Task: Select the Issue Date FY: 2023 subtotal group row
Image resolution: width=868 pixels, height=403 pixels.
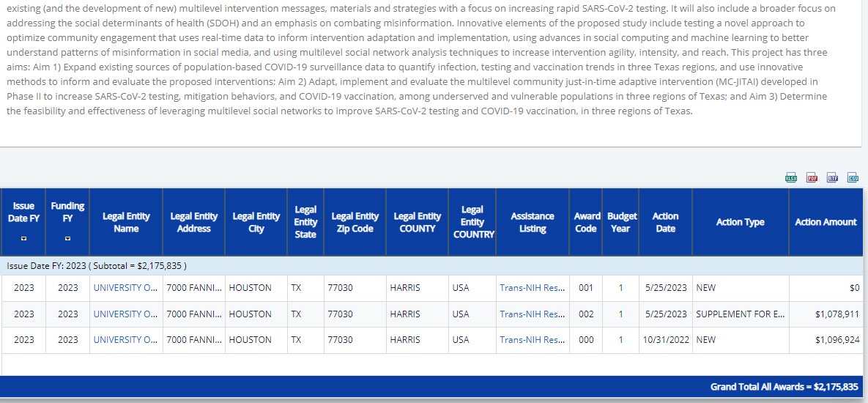Action: coord(431,266)
